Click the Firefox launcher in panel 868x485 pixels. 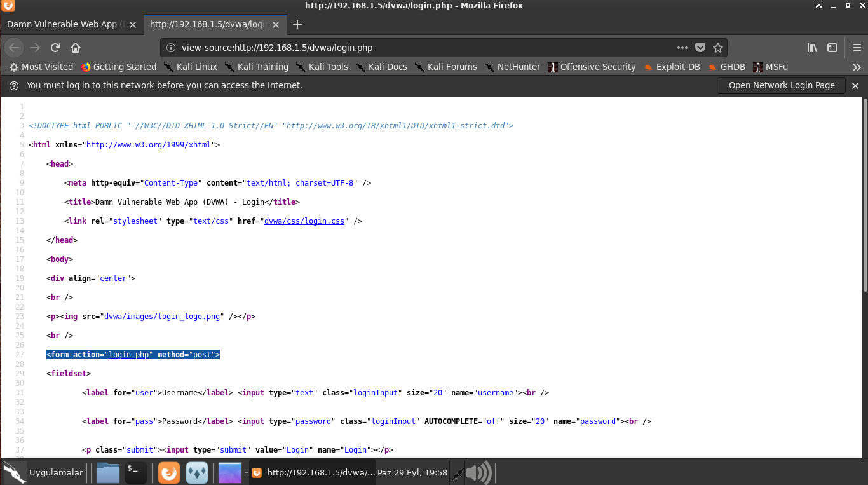click(169, 473)
